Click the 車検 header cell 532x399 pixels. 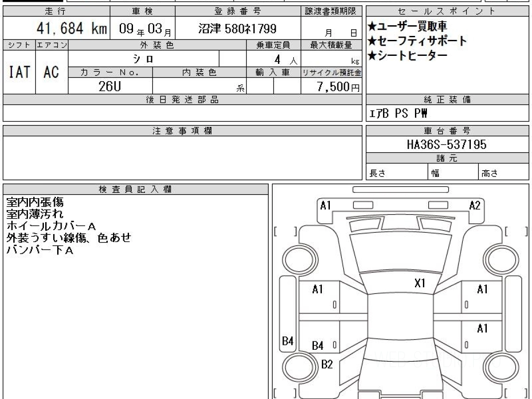coord(142,11)
